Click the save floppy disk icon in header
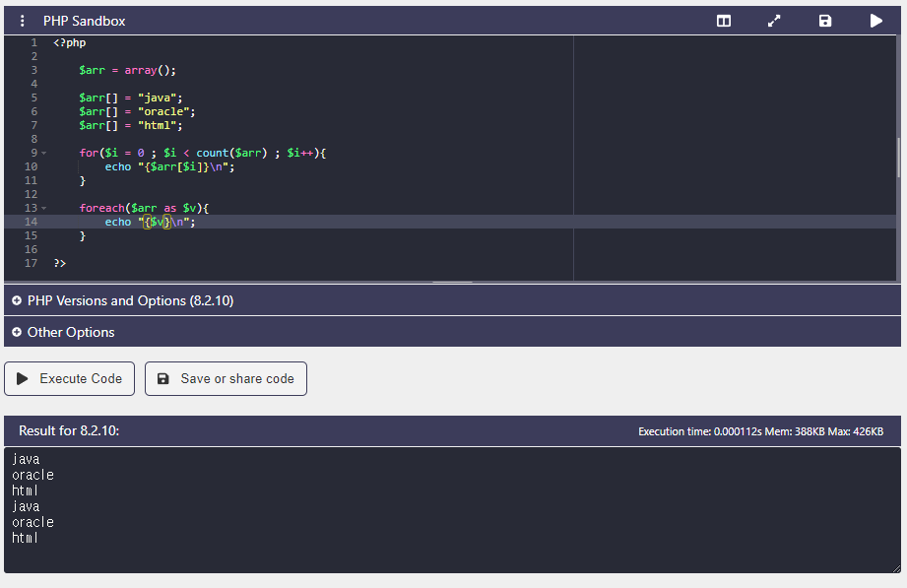The width and height of the screenshot is (907, 588). (825, 21)
